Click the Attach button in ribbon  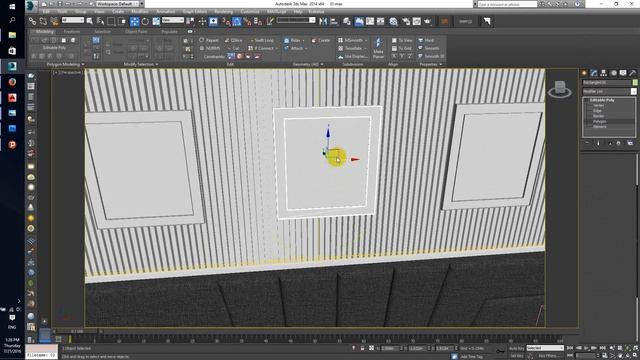point(295,48)
